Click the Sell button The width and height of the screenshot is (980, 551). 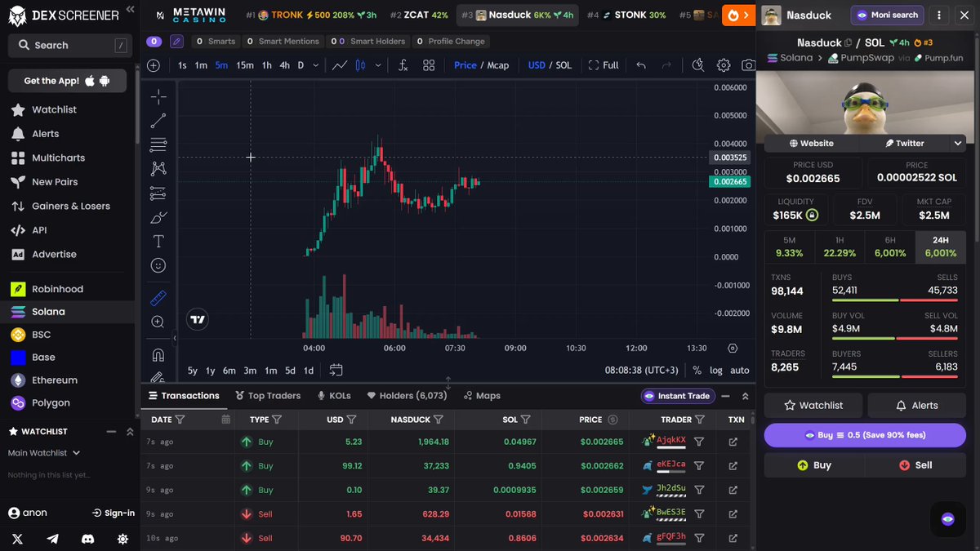click(915, 465)
